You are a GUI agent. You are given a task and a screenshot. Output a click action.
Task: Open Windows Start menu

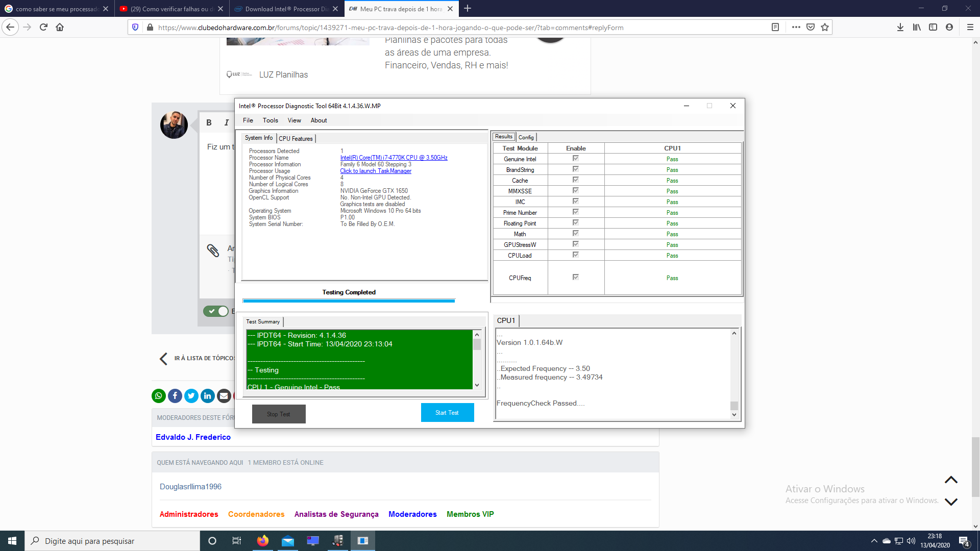point(12,541)
